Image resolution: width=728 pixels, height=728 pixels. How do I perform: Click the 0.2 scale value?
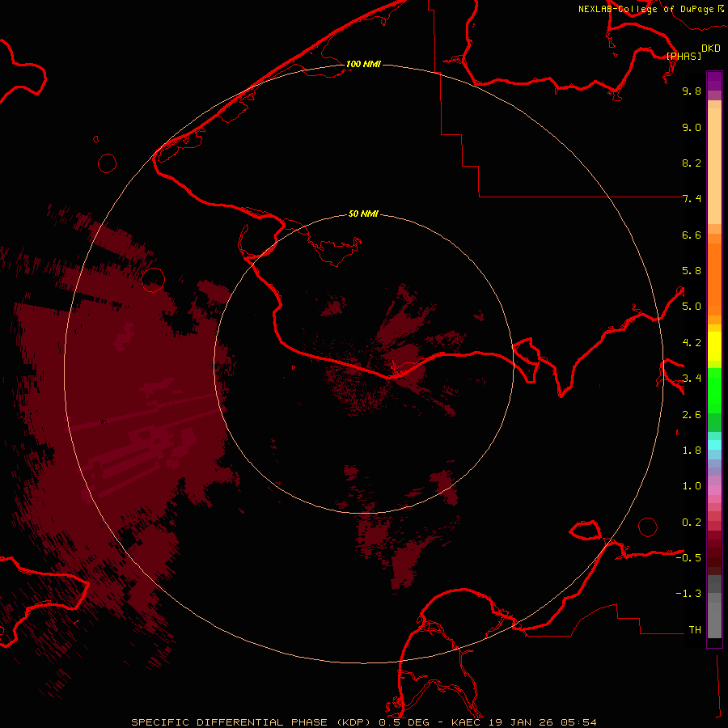pyautogui.click(x=692, y=523)
